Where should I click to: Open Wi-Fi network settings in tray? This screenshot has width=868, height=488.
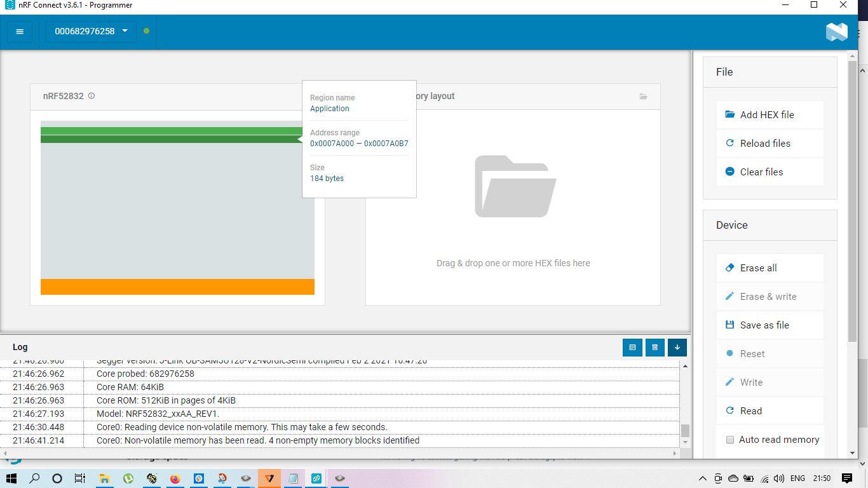(x=764, y=478)
